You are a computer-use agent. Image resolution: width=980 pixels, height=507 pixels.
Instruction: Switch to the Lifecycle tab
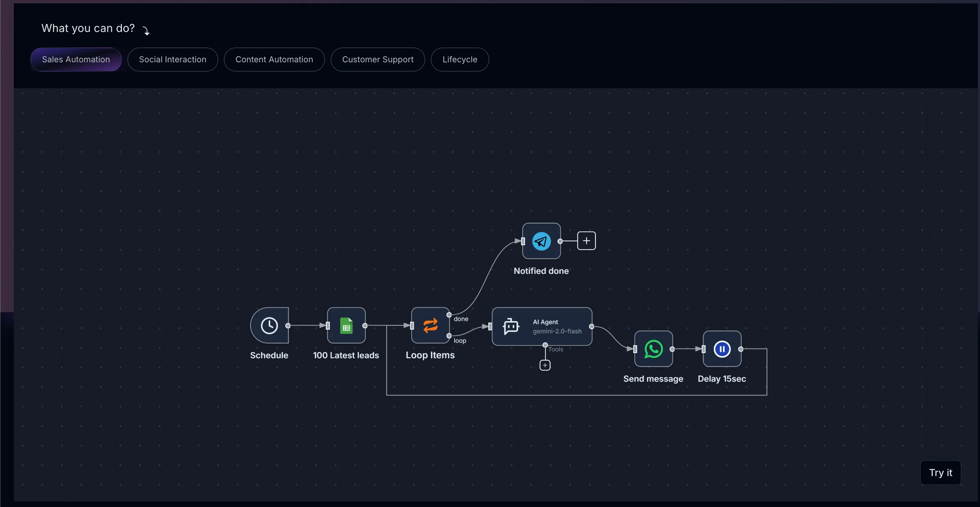[460, 60]
